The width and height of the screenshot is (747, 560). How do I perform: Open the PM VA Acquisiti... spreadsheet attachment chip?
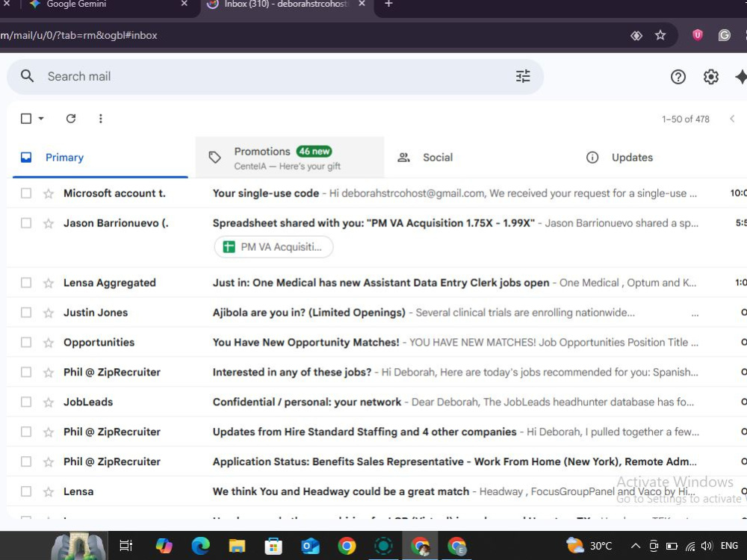pyautogui.click(x=273, y=247)
